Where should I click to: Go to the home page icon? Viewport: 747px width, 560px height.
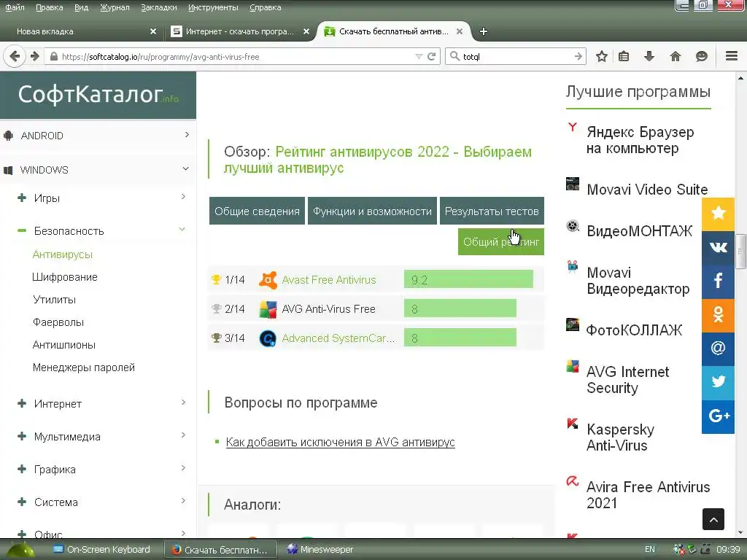click(x=676, y=56)
